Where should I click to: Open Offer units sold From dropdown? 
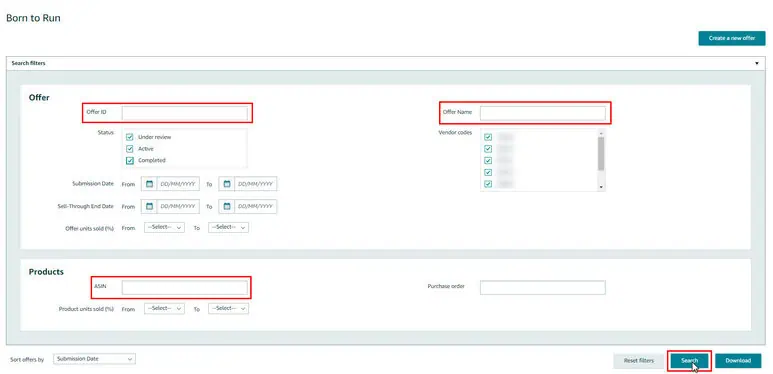165,227
